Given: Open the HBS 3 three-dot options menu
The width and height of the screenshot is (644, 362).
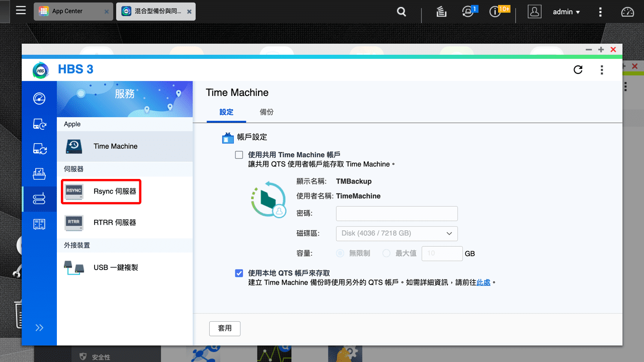Looking at the screenshot, I should (602, 70).
